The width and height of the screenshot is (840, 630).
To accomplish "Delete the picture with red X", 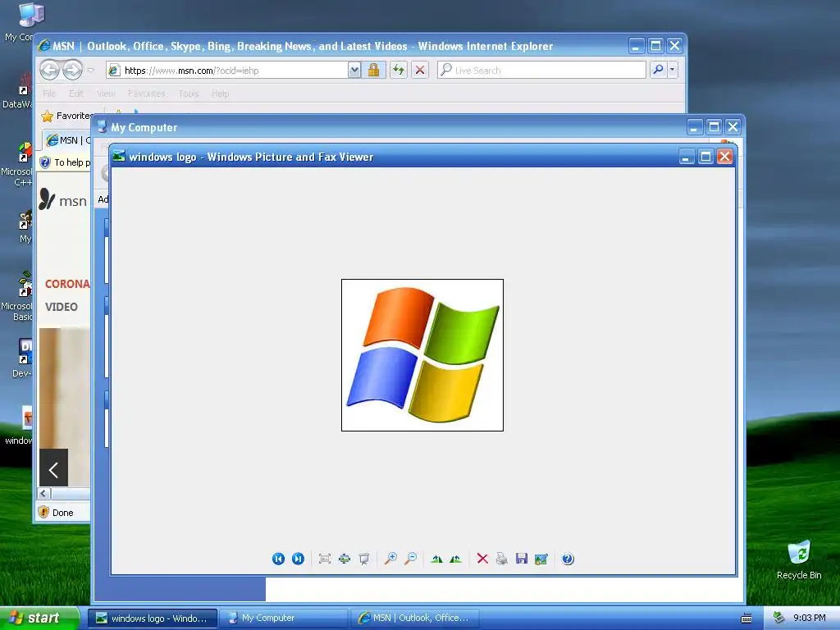I will point(482,559).
